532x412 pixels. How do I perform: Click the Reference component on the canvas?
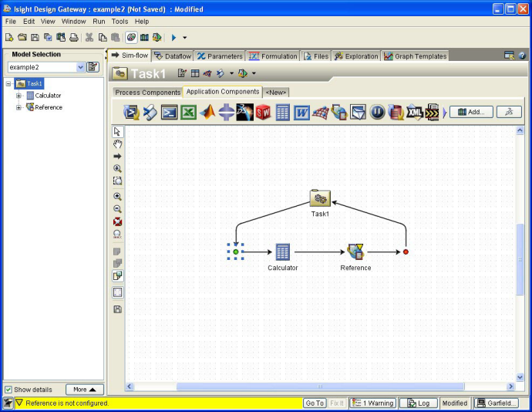355,252
